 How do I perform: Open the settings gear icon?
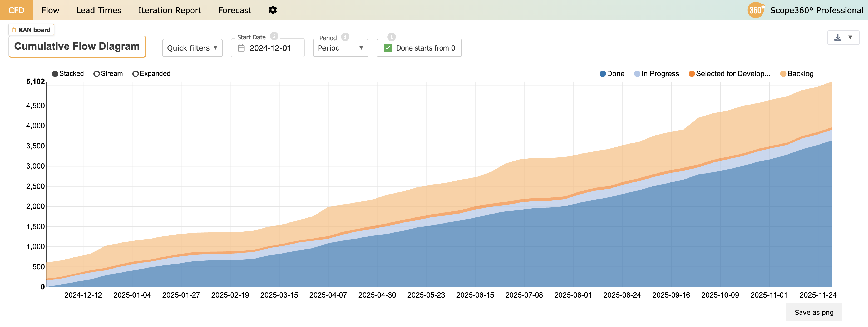[x=273, y=10]
